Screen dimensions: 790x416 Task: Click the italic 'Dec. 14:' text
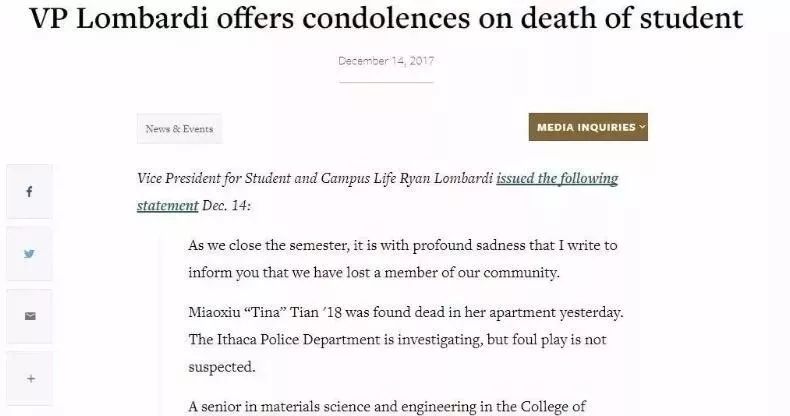pos(226,206)
